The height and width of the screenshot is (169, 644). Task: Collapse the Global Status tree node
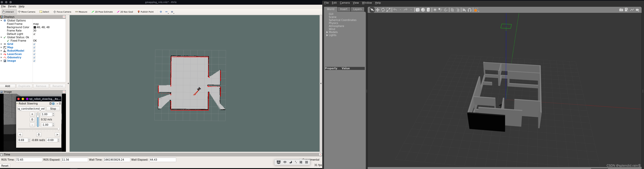pyautogui.click(x=2, y=37)
